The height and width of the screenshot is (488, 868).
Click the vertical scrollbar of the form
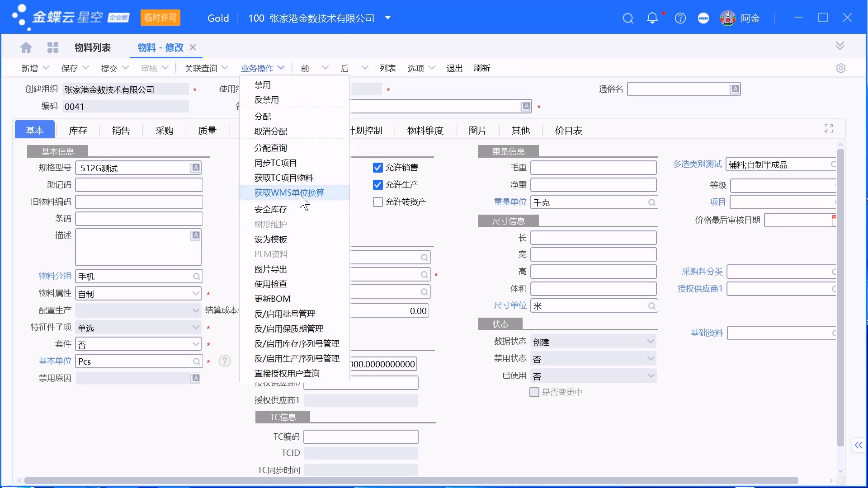(840, 298)
